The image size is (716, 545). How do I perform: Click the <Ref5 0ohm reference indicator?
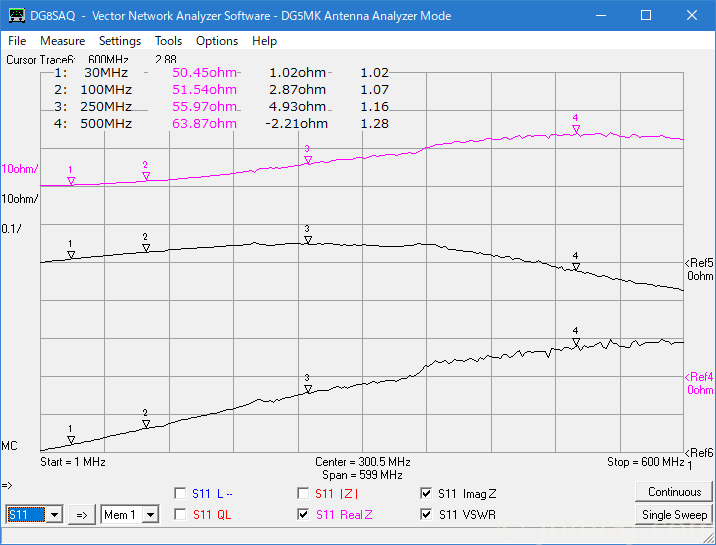pos(699,269)
